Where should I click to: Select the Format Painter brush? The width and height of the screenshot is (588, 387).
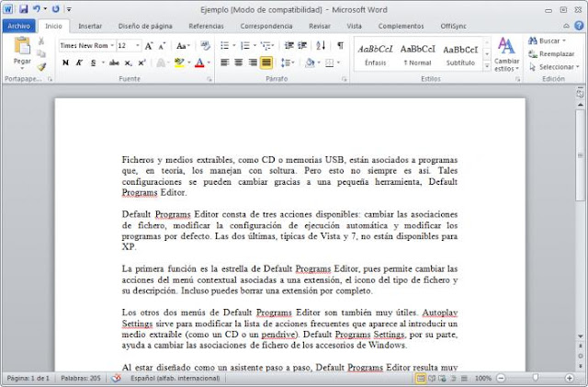[41, 67]
